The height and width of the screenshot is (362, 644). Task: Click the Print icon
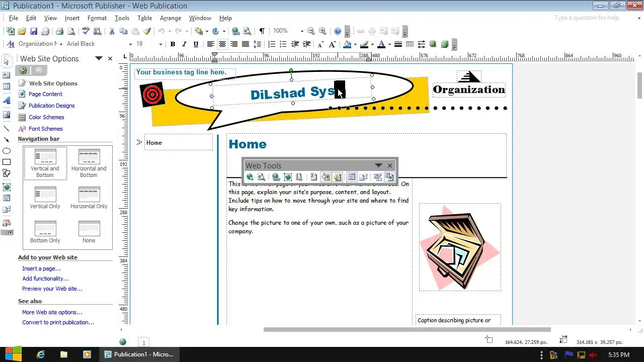(59, 31)
